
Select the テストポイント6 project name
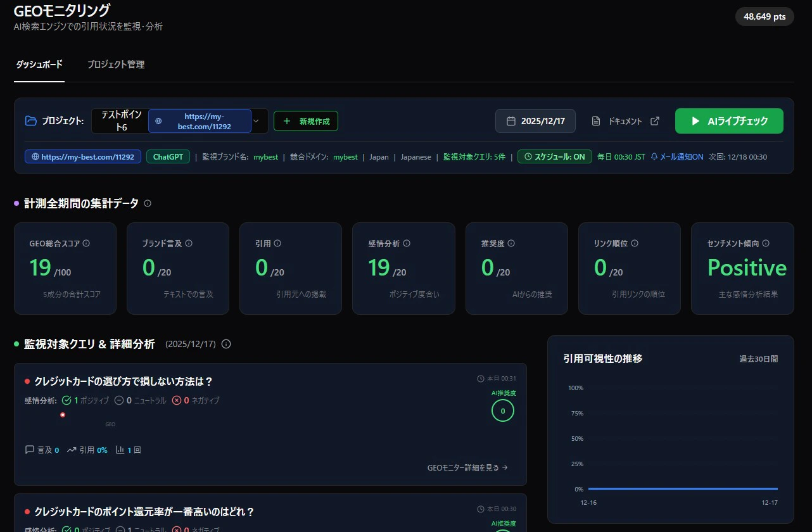point(120,121)
